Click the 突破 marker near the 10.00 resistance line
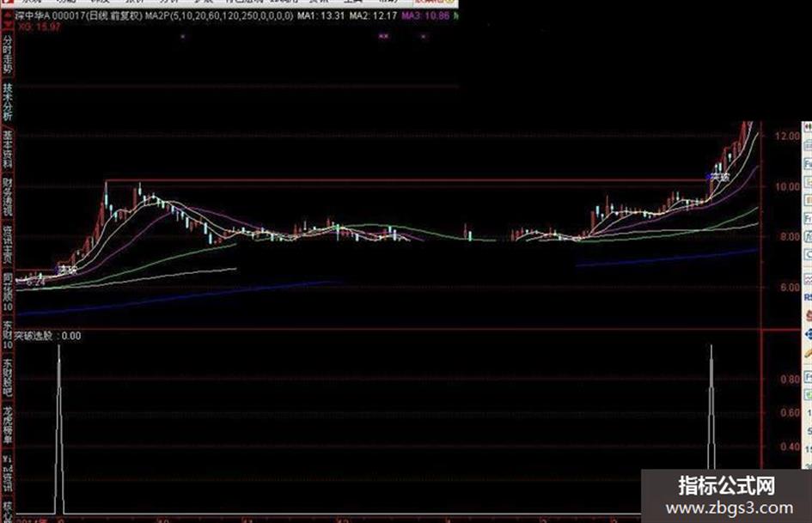Image resolution: width=812 pixels, height=523 pixels. tap(718, 178)
